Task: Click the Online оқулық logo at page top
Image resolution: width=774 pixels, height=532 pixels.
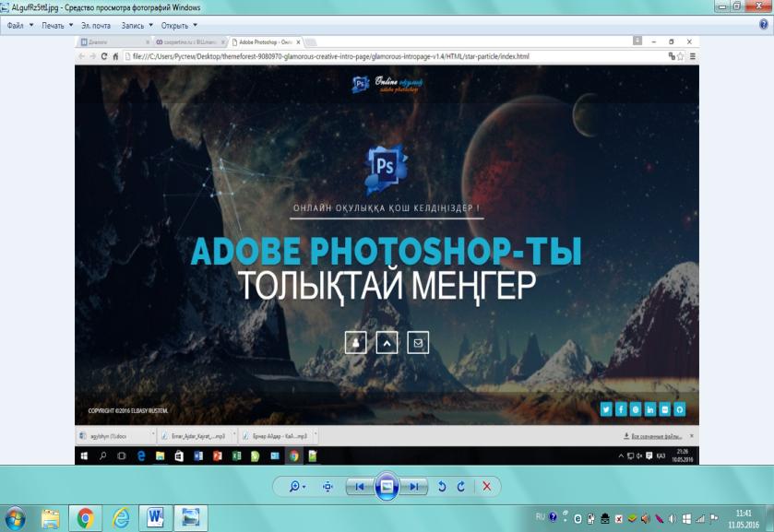Action: click(x=387, y=85)
